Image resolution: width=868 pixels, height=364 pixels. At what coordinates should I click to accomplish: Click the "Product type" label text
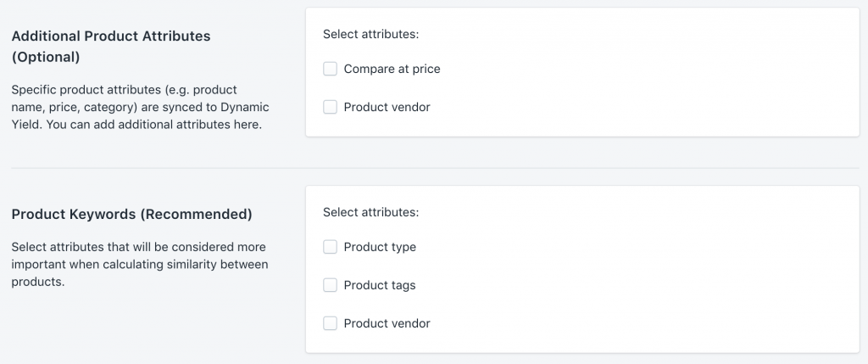380,247
